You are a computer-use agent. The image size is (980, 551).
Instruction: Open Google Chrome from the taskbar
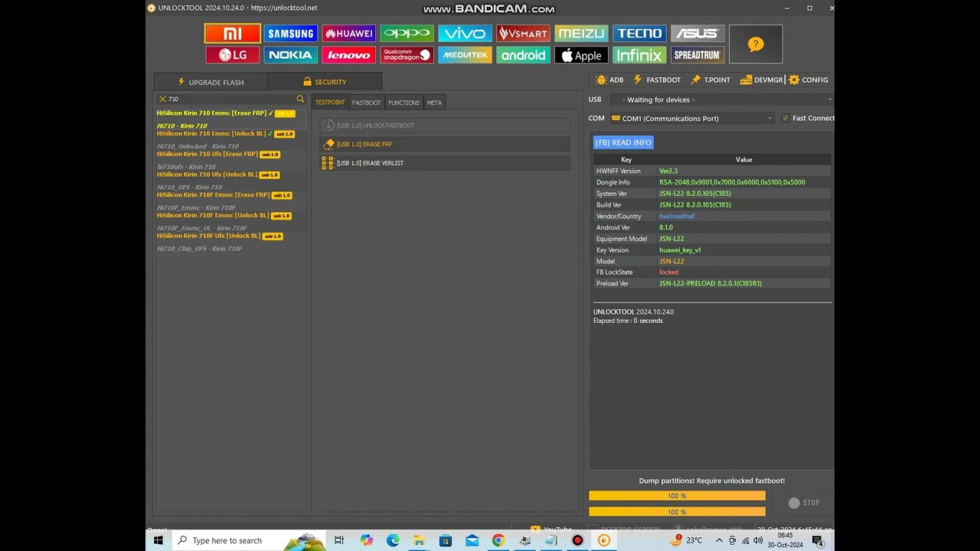pyautogui.click(x=498, y=540)
